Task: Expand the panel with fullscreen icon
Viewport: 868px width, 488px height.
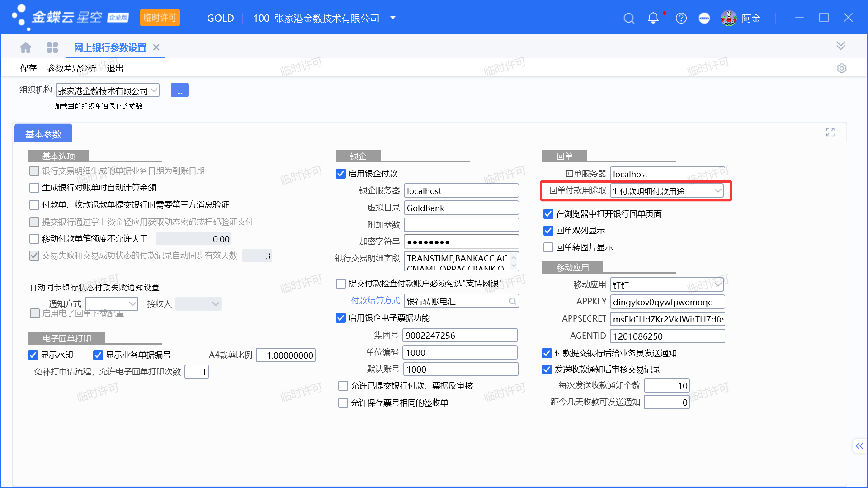Action: (x=830, y=132)
